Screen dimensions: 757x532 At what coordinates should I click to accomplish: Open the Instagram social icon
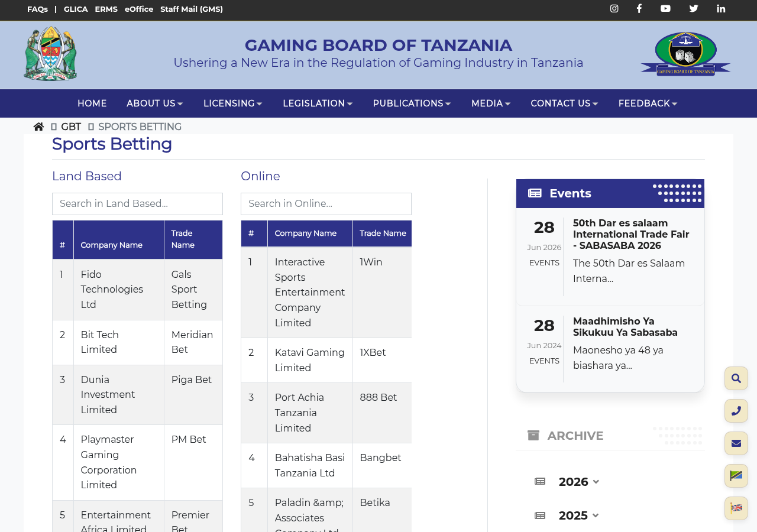coord(614,8)
